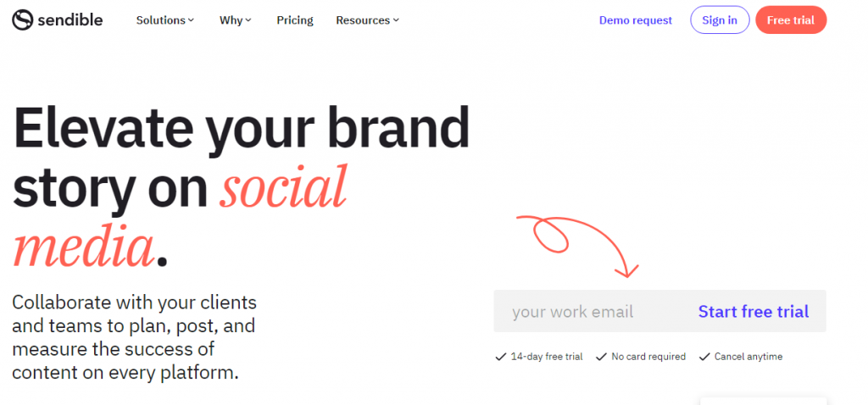Screen dimensions: 868x405
Task: Click the Sendible logo icon
Action: 23,20
